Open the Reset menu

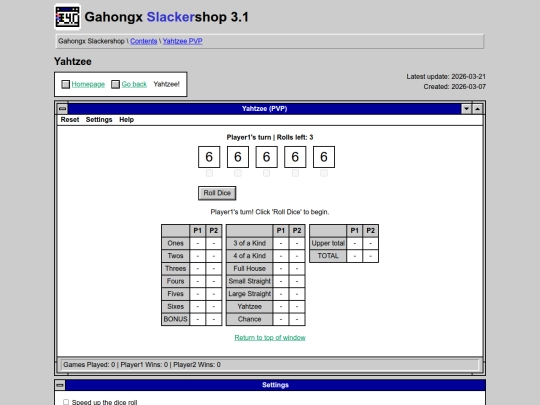coord(70,120)
